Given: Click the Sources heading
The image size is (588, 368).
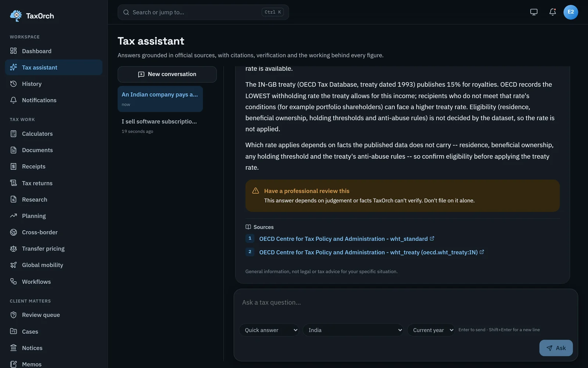Looking at the screenshot, I should click(259, 227).
